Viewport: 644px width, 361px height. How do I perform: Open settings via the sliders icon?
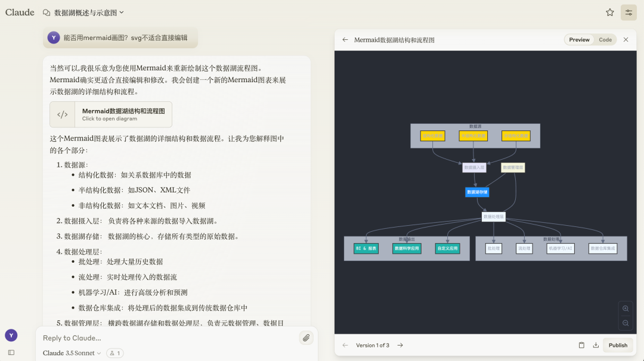click(x=628, y=12)
